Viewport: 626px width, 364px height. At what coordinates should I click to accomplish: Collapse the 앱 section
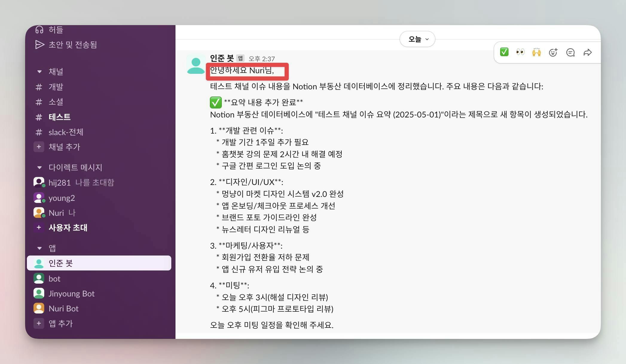(x=39, y=248)
